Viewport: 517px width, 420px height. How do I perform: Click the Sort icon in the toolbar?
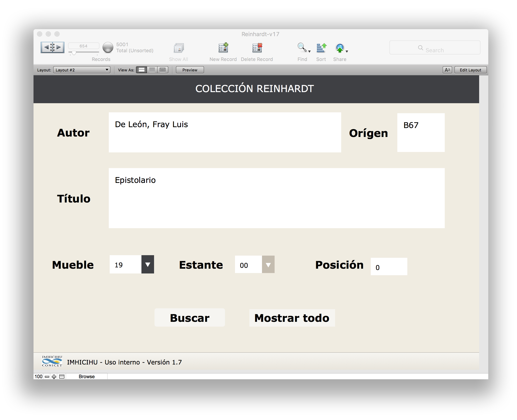point(321,48)
